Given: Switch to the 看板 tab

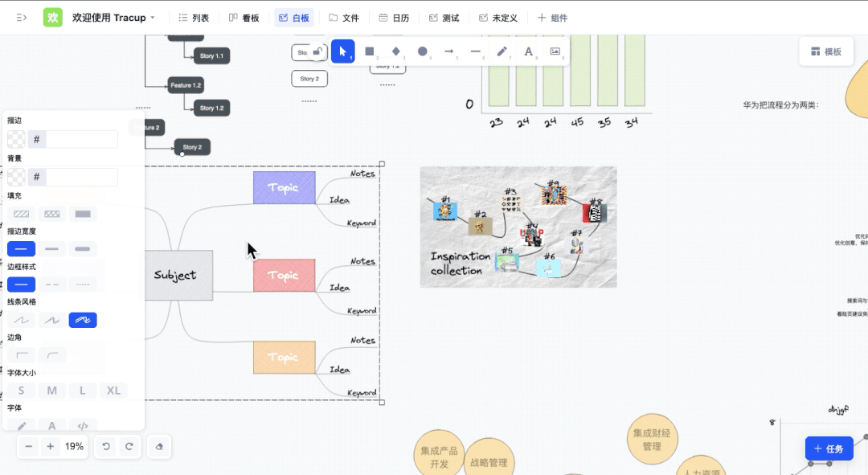Looking at the screenshot, I should point(244,18).
